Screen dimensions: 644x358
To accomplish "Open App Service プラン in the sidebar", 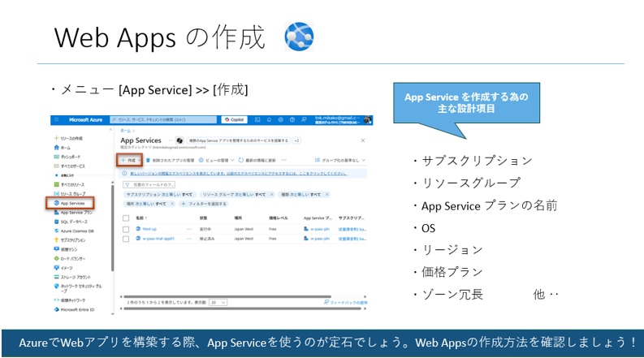I will click(x=74, y=213).
